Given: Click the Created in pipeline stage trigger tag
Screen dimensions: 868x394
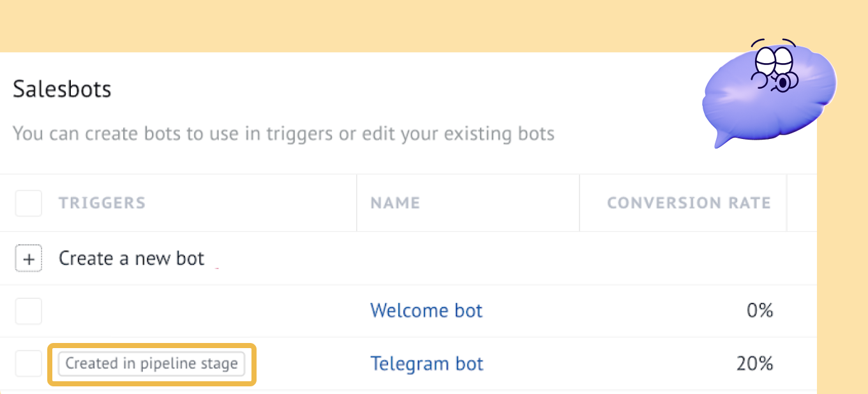Looking at the screenshot, I should [x=152, y=364].
